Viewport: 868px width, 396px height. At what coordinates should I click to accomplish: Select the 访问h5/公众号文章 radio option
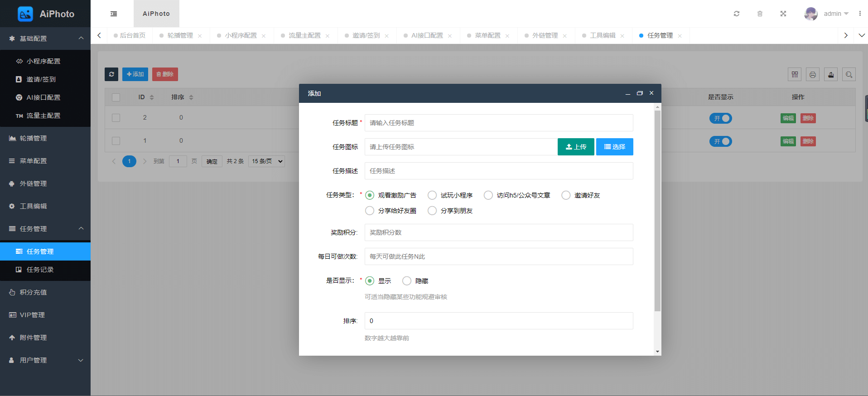(488, 195)
